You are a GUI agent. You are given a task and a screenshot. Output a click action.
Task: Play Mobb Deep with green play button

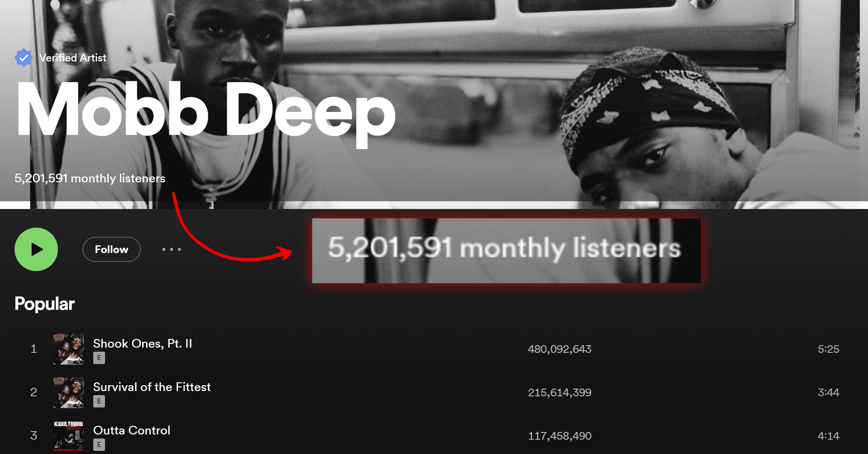click(36, 249)
